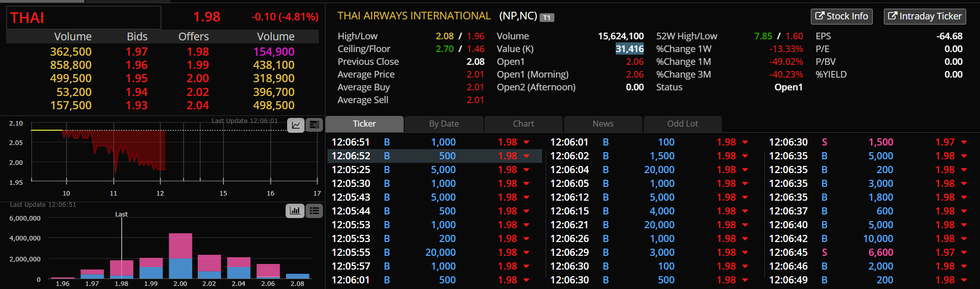Show volume-by-price bar chart view
This screenshot has width=980, height=289.
coord(295,211)
